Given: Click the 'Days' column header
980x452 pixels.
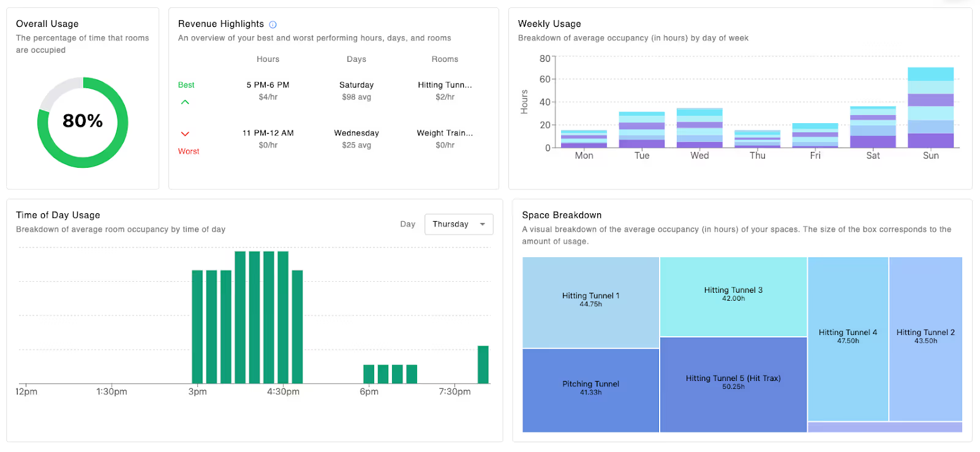Looking at the screenshot, I should pyautogui.click(x=356, y=59).
